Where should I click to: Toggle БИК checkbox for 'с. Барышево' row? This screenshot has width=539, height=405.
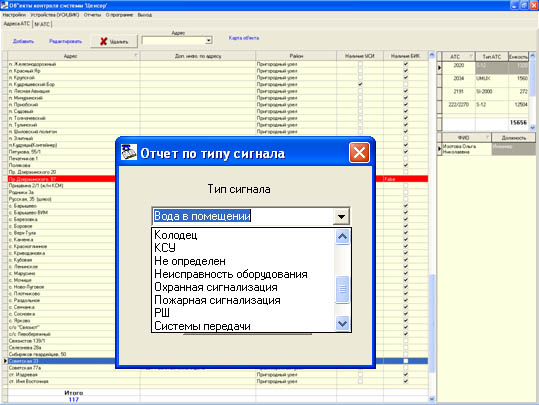[x=406, y=206]
